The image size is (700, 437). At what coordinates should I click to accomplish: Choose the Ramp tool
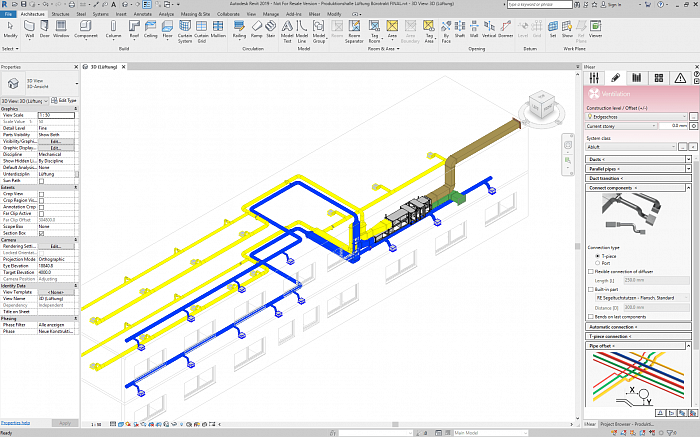257,29
